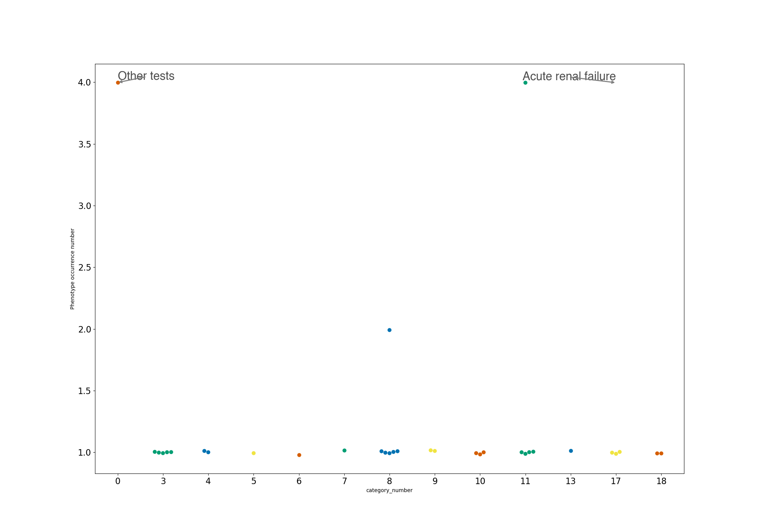Click x-axis tick label '17'
The width and height of the screenshot is (760, 532).
pos(616,481)
